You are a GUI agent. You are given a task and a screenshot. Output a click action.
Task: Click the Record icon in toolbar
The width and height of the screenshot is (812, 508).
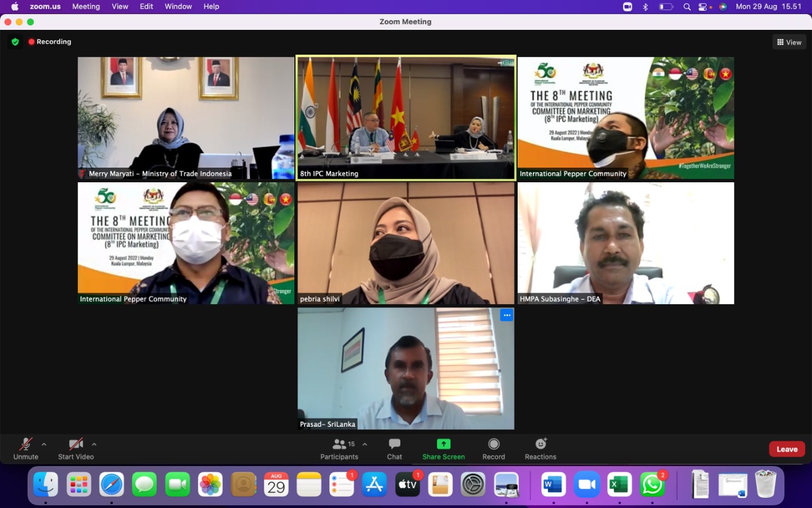point(494,444)
